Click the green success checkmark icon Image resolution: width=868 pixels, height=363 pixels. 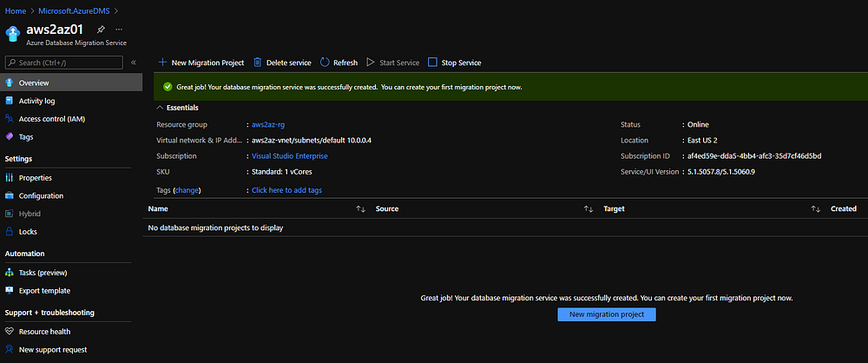168,87
